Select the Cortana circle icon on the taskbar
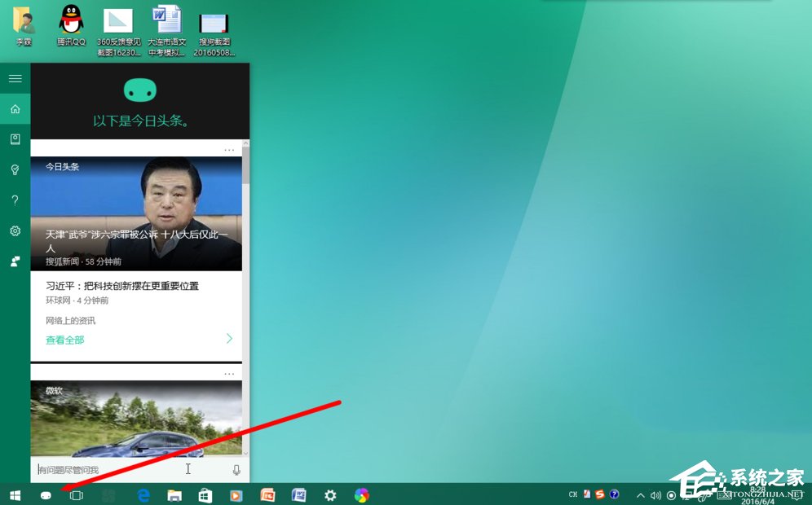Viewport: 812px width, 505px height. (x=46, y=495)
